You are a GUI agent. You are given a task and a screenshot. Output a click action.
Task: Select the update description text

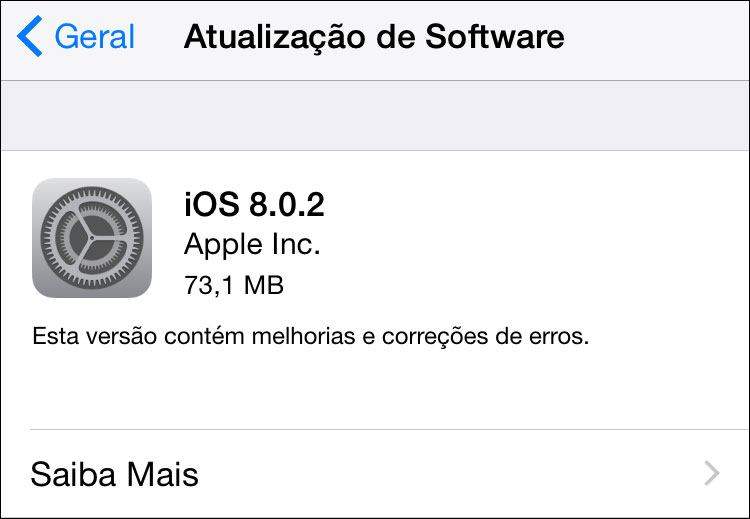point(310,336)
